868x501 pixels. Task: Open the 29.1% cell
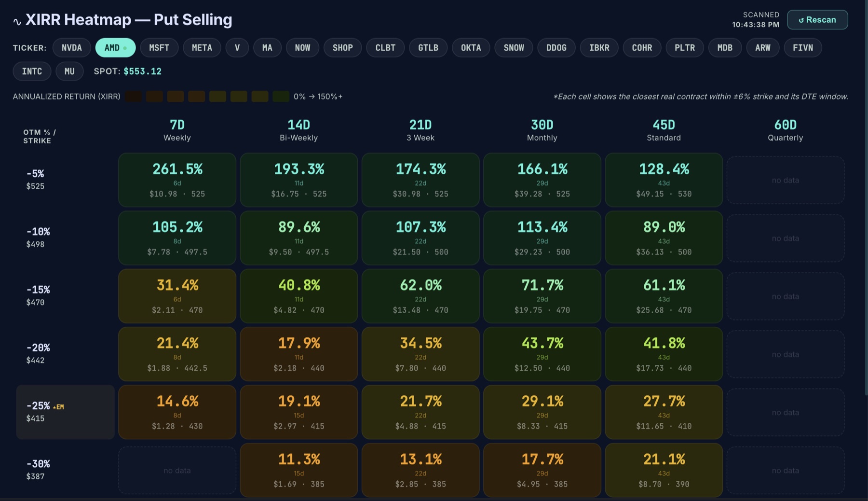(x=542, y=412)
